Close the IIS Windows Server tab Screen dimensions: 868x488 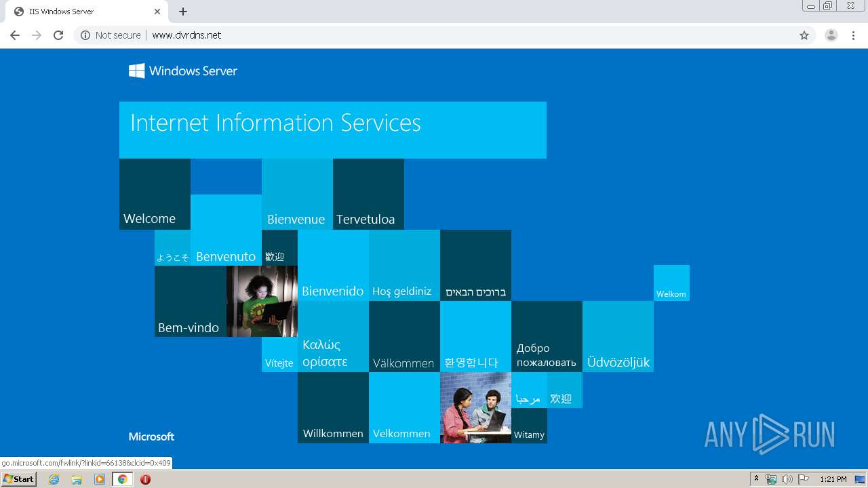pos(157,12)
